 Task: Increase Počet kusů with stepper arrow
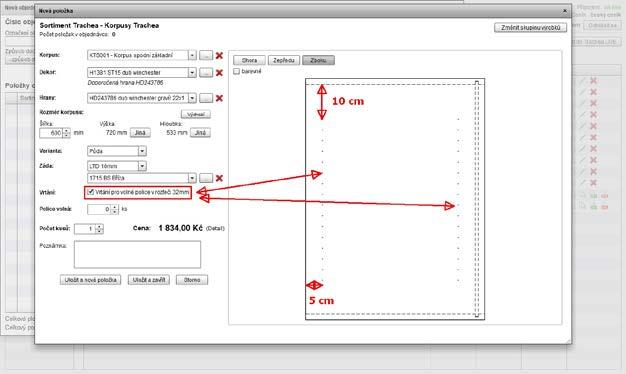click(x=99, y=226)
